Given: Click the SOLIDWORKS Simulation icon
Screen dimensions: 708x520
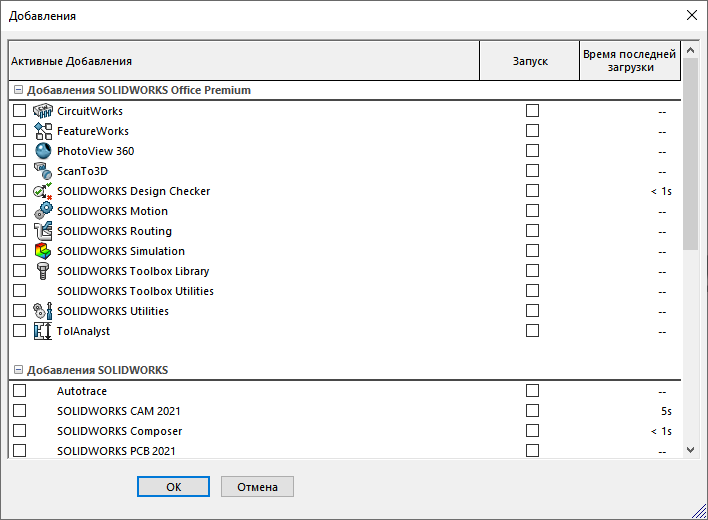Looking at the screenshot, I should click(x=43, y=251).
